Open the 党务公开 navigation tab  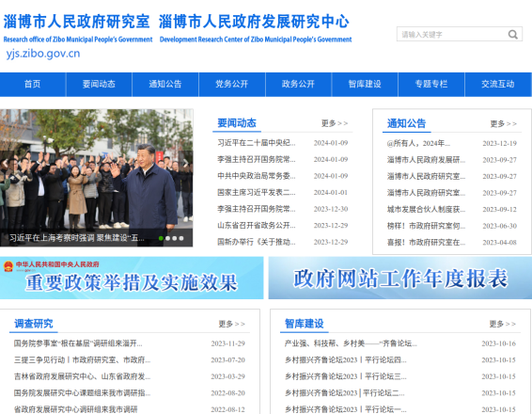pyautogui.click(x=232, y=85)
